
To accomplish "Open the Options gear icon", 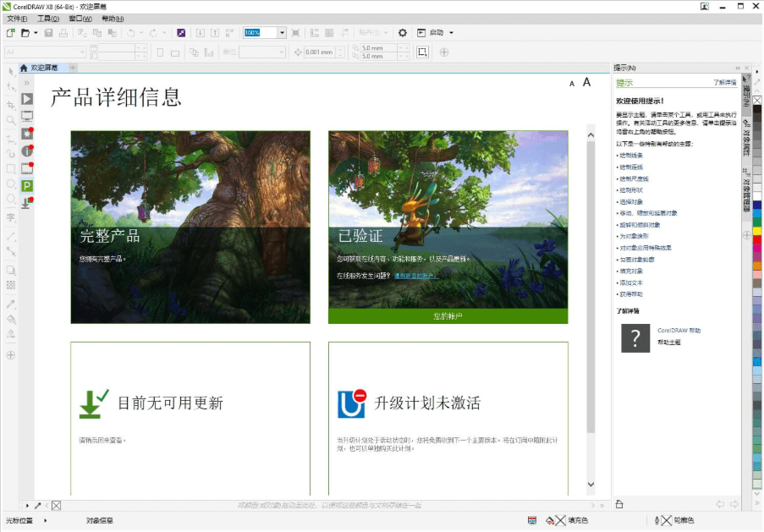I will point(403,33).
